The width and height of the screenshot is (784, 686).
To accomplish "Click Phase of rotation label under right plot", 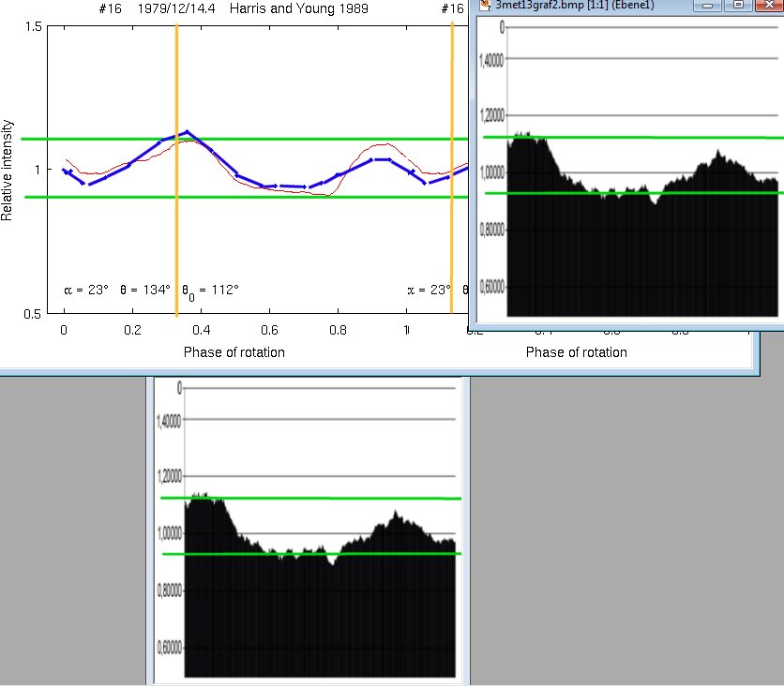I will [576, 352].
